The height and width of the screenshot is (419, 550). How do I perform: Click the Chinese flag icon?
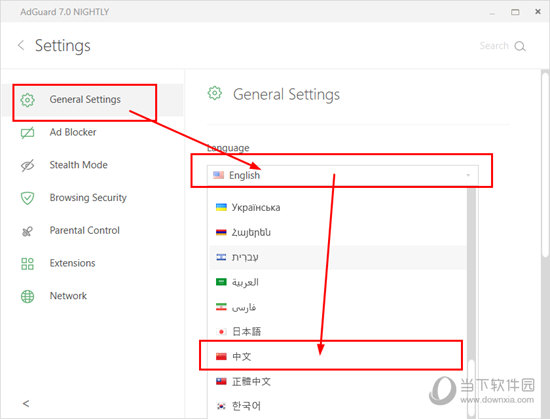(221, 357)
